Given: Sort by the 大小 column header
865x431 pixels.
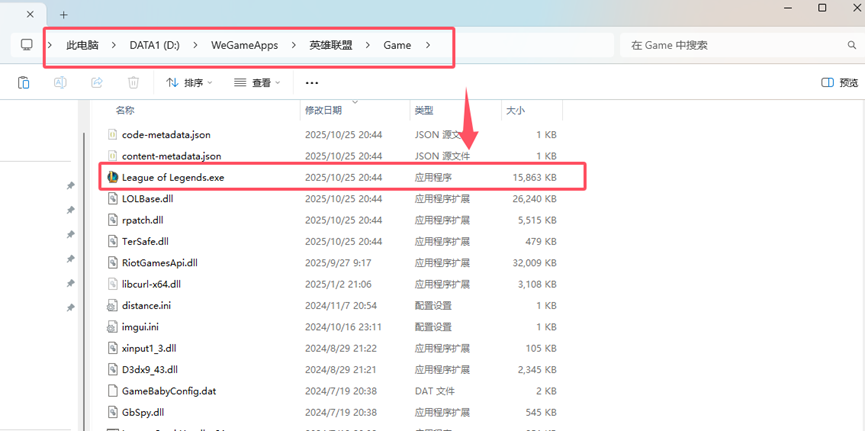Looking at the screenshot, I should click(515, 110).
